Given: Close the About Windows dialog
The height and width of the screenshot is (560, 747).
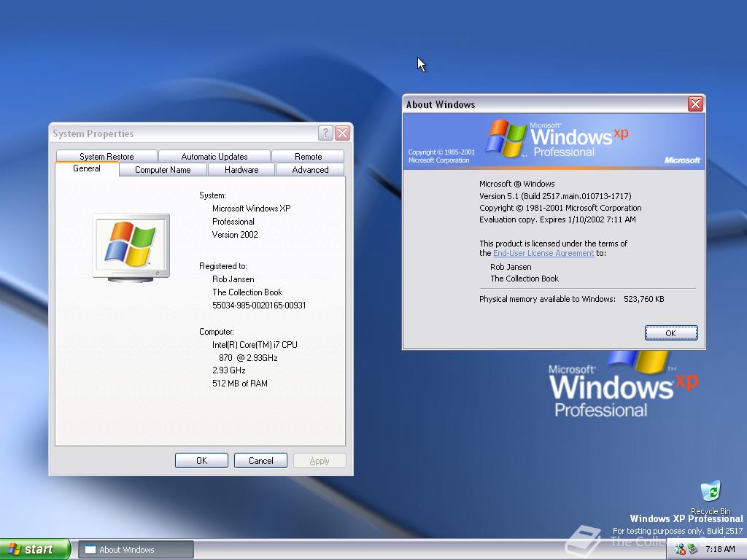Looking at the screenshot, I should click(695, 104).
